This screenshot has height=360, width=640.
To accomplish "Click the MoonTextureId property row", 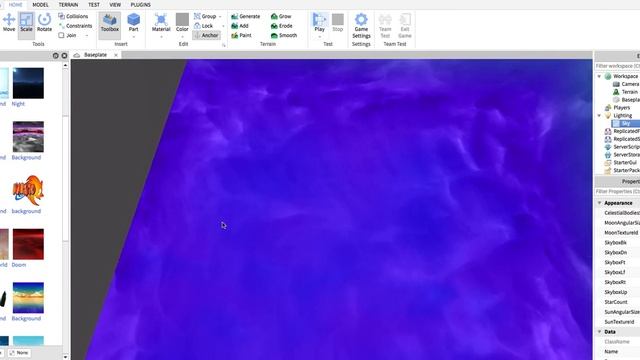I will pyautogui.click(x=617, y=233).
